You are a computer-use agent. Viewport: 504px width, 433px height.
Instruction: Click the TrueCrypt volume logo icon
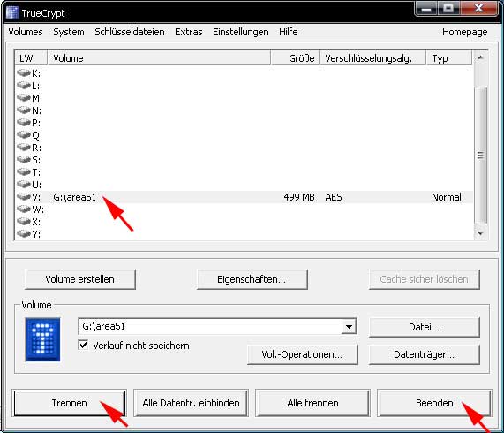coord(42,339)
